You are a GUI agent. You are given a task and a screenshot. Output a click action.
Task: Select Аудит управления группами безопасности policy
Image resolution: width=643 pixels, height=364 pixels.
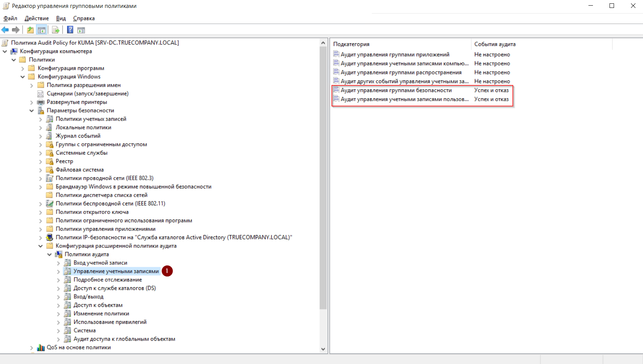pos(396,90)
